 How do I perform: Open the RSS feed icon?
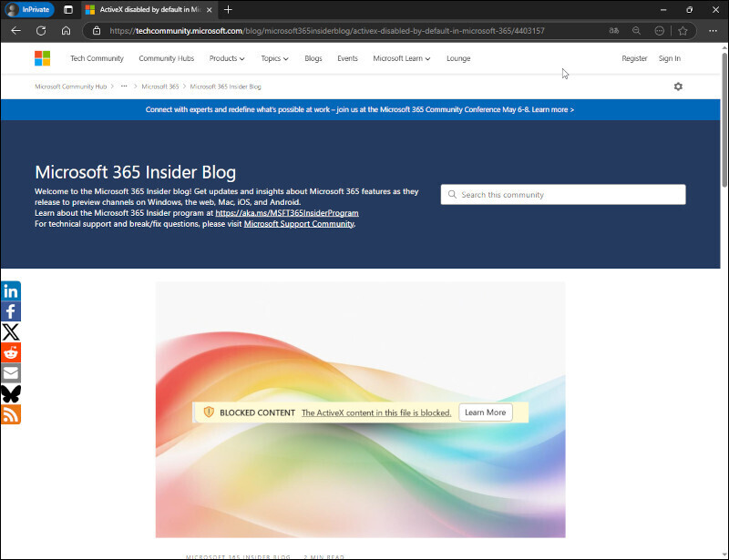[11, 414]
